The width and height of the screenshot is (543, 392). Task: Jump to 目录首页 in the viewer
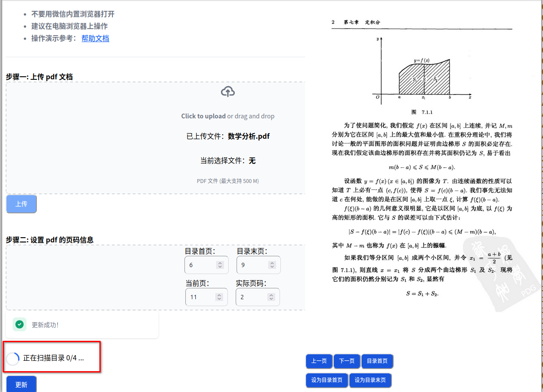pyautogui.click(x=377, y=361)
